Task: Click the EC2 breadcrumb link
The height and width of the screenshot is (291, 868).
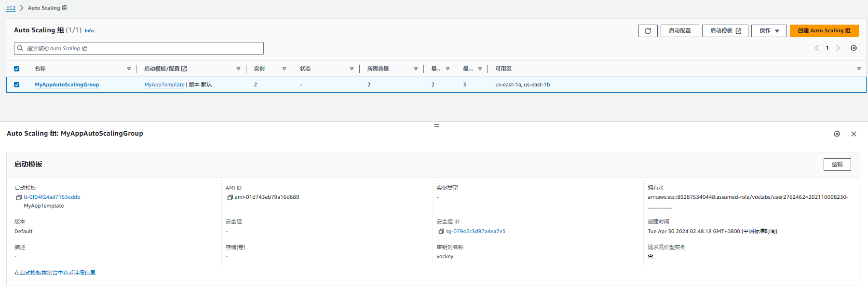Action: coord(11,8)
